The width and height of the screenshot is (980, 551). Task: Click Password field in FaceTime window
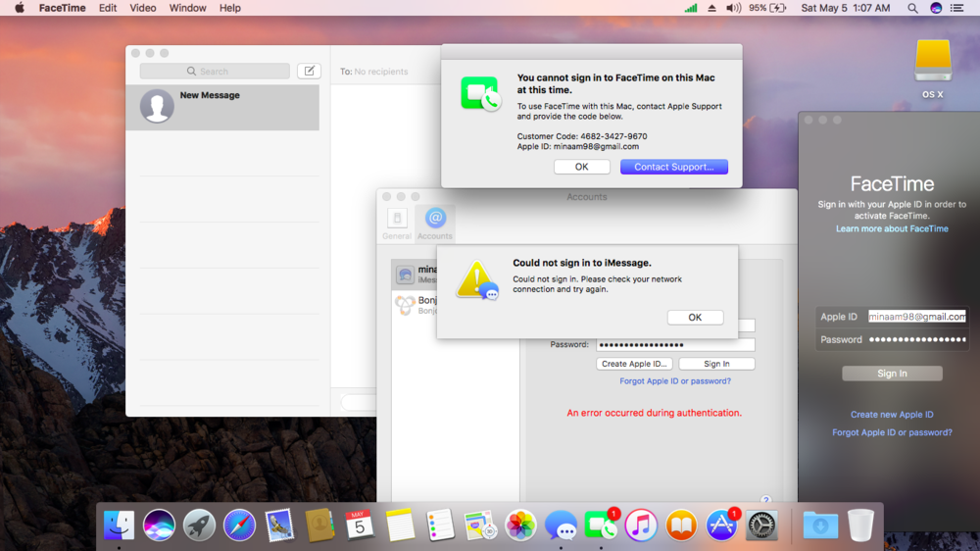[917, 339]
